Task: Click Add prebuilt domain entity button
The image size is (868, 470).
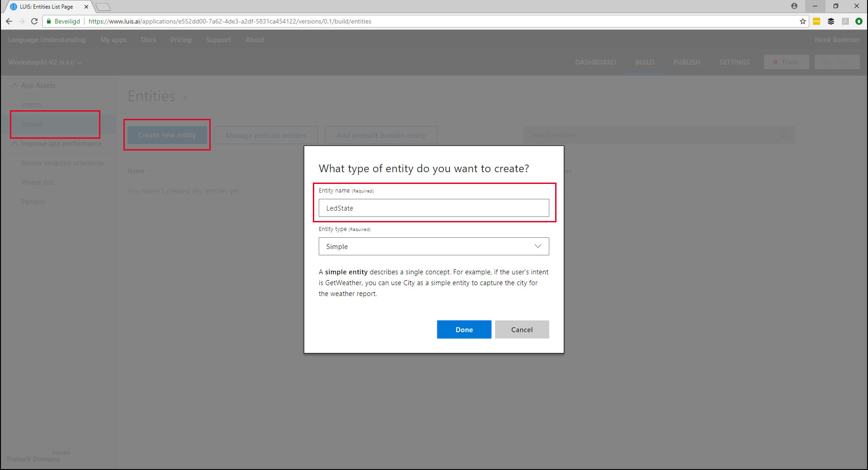Action: (381, 135)
